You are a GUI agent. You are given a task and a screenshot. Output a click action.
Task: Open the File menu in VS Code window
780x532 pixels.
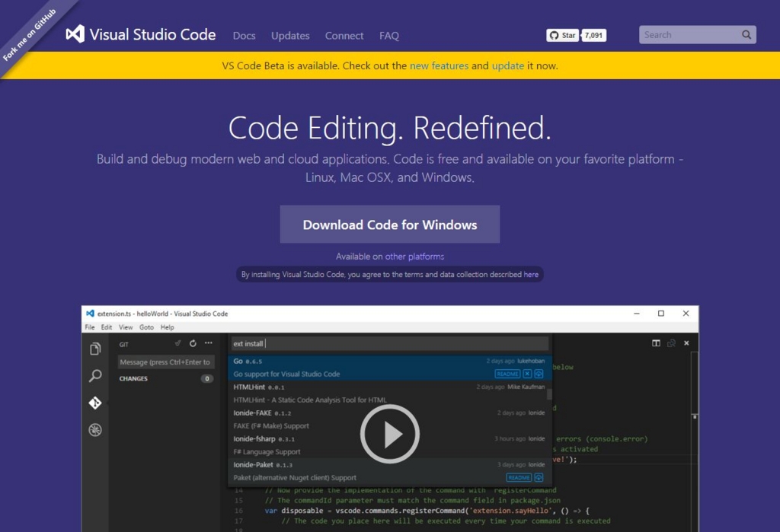tap(90, 327)
